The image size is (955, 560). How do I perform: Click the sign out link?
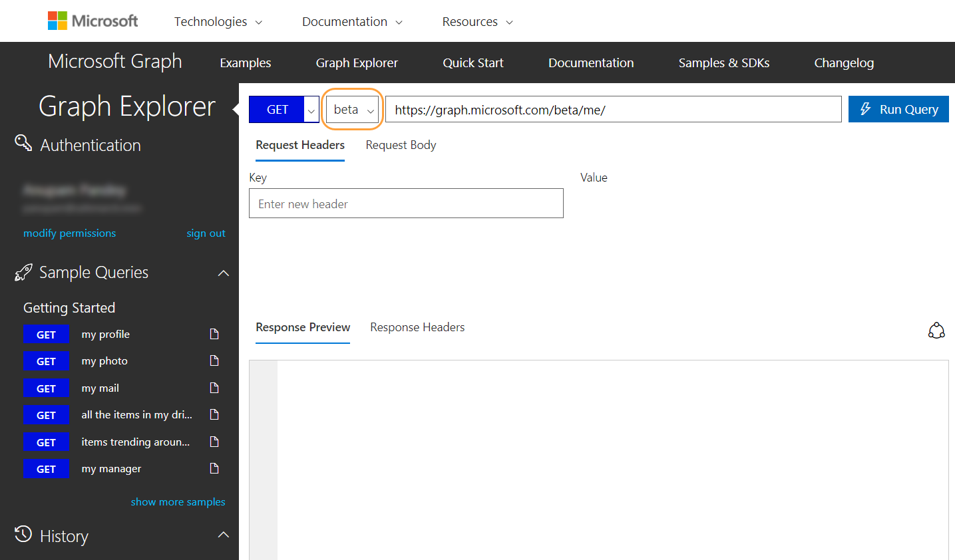coord(206,233)
